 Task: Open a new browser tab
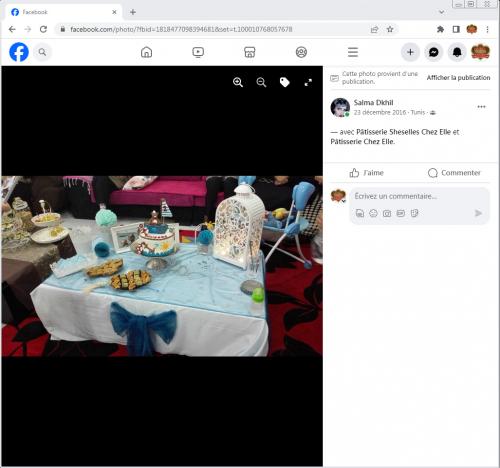coord(133,12)
